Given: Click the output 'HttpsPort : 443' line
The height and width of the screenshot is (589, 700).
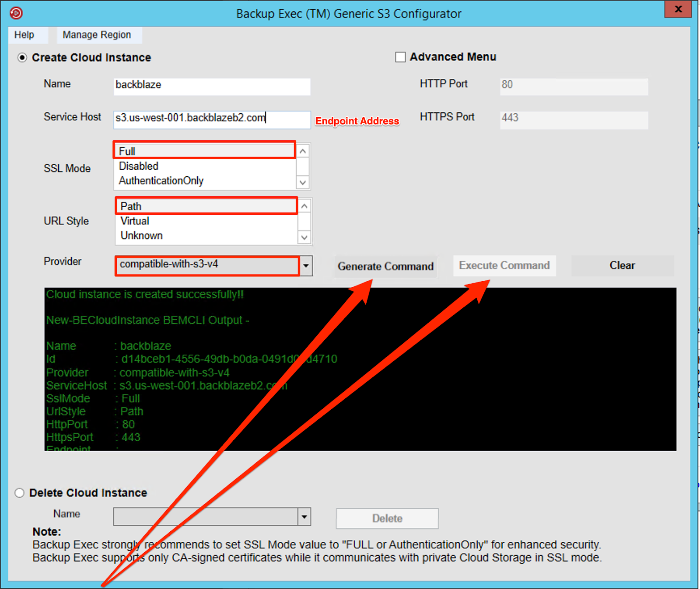Looking at the screenshot, I should [x=93, y=437].
